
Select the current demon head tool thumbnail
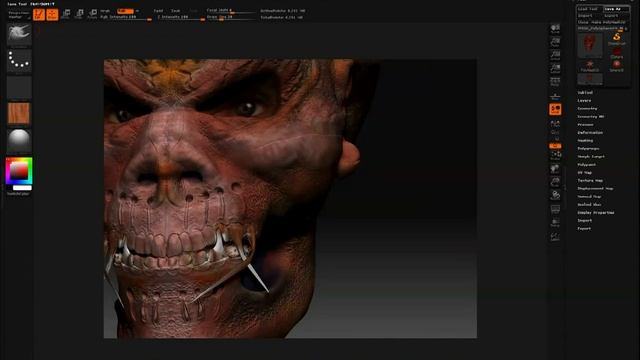coord(590,45)
